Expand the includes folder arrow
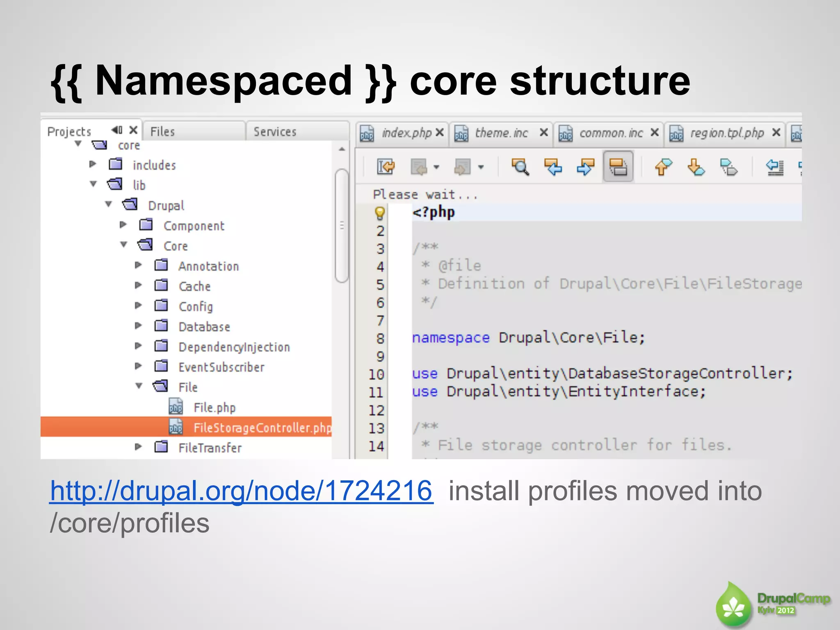The height and width of the screenshot is (630, 840). tap(93, 164)
